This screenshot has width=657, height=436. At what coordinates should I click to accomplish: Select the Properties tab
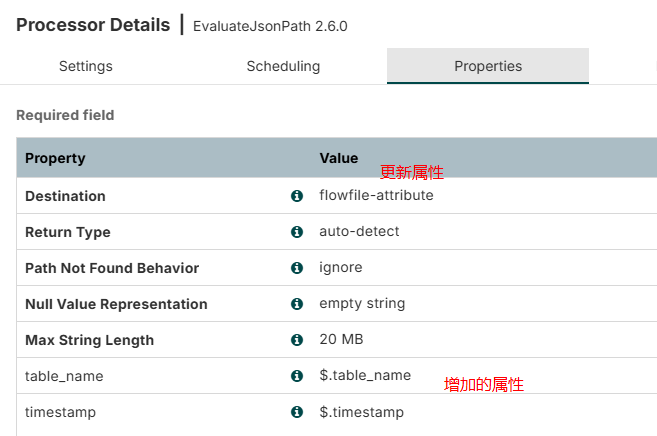[488, 66]
